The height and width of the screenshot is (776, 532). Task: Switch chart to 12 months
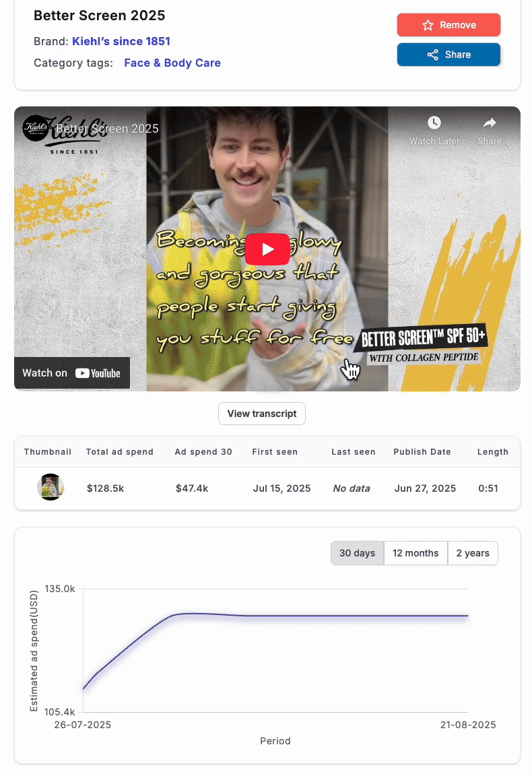[x=415, y=553]
